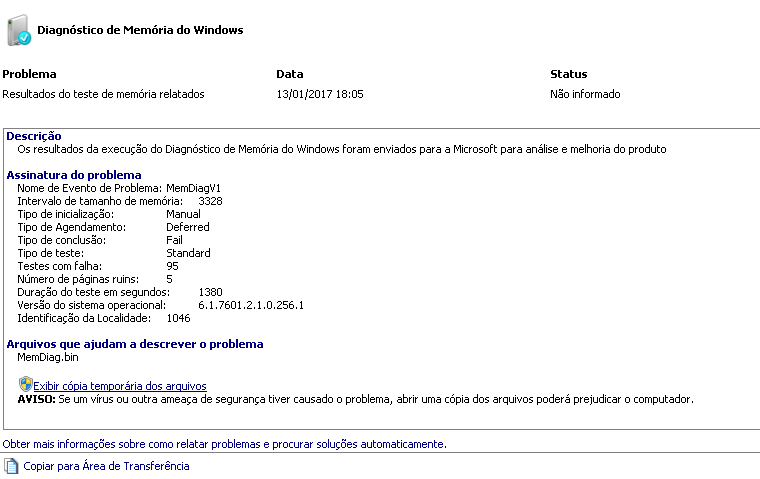Click the shield icon beside Exibir cópia
The height and width of the screenshot is (479, 760).
[x=25, y=384]
